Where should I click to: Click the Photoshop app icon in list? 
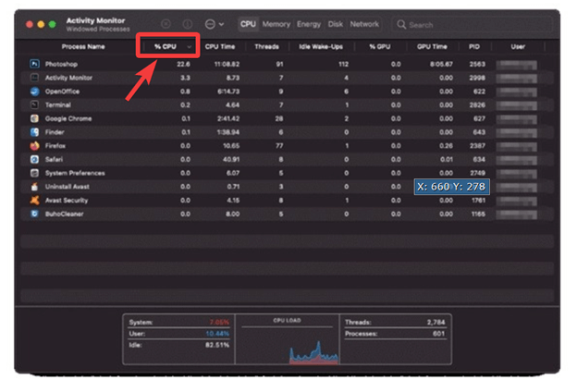[34, 64]
